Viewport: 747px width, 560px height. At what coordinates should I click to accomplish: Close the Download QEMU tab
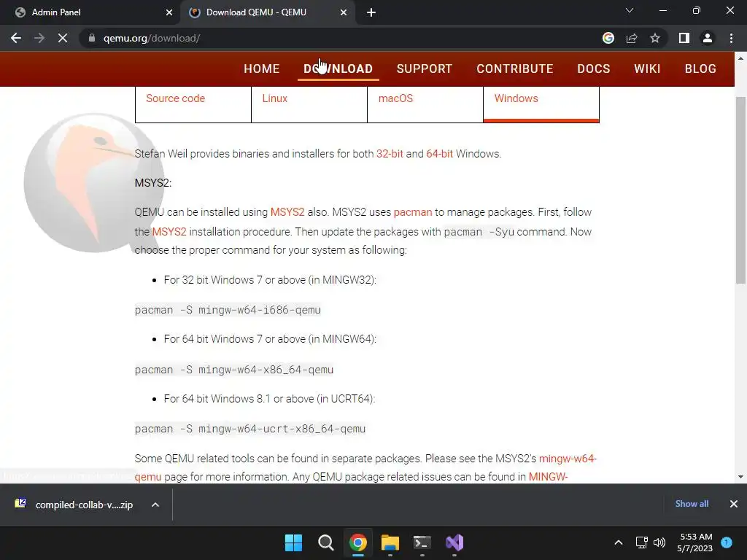[344, 12]
